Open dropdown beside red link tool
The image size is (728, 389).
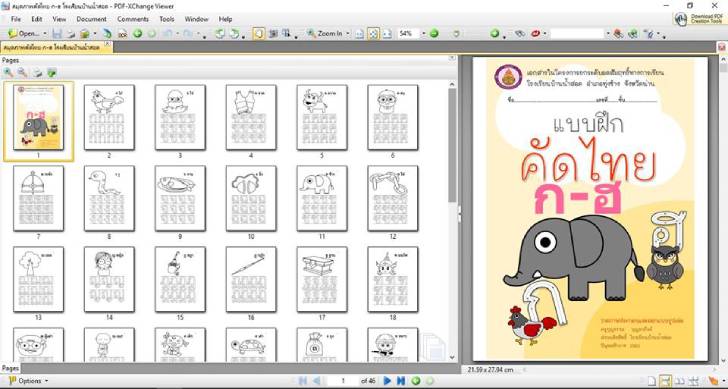[x=545, y=33]
